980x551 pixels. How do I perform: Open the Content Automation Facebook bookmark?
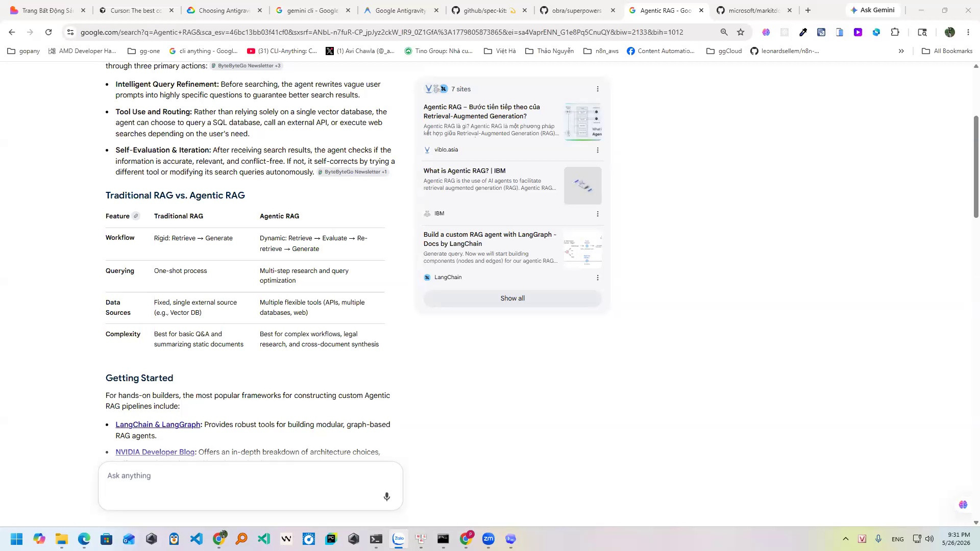[x=661, y=51]
